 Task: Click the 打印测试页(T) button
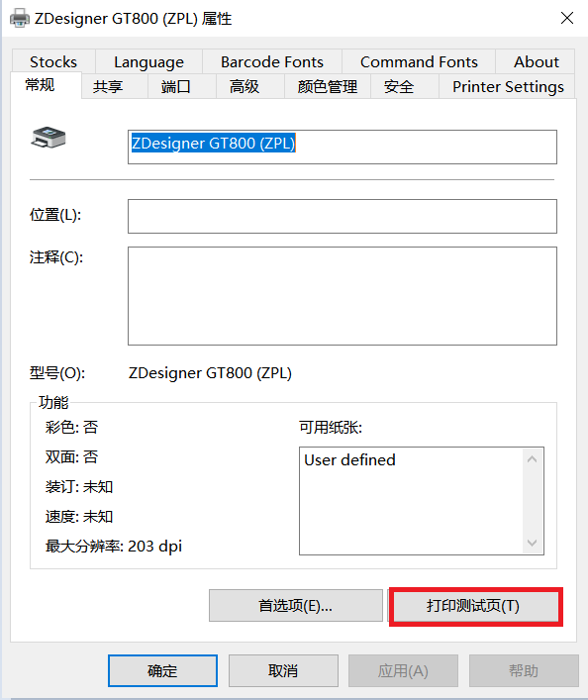pyautogui.click(x=473, y=606)
